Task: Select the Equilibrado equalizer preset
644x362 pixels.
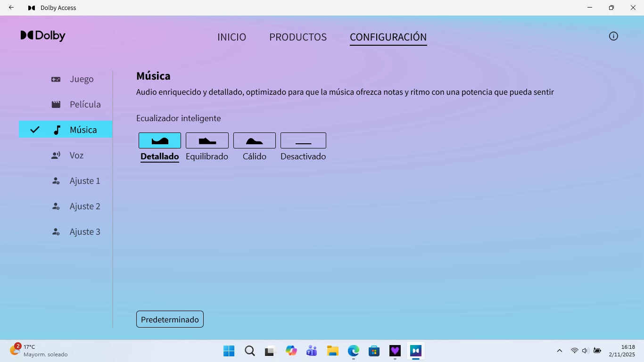Action: (207, 140)
